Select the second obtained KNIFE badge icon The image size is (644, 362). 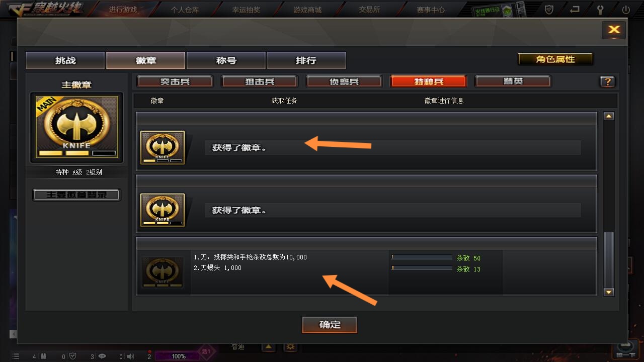[163, 210]
